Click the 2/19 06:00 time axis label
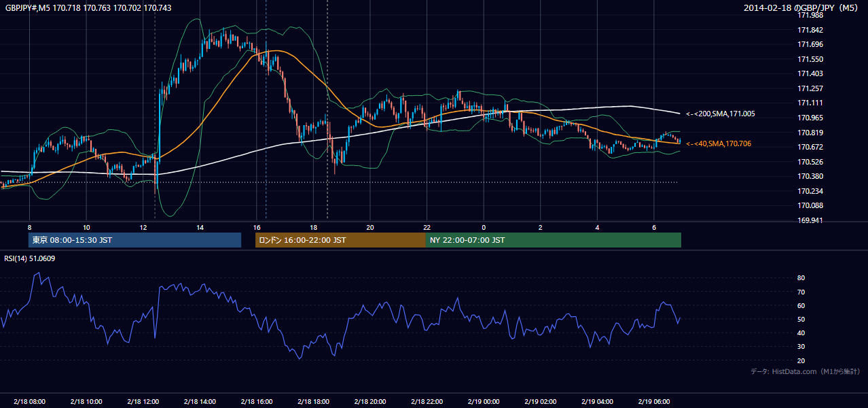Screen dimensions: 868x408 653,402
